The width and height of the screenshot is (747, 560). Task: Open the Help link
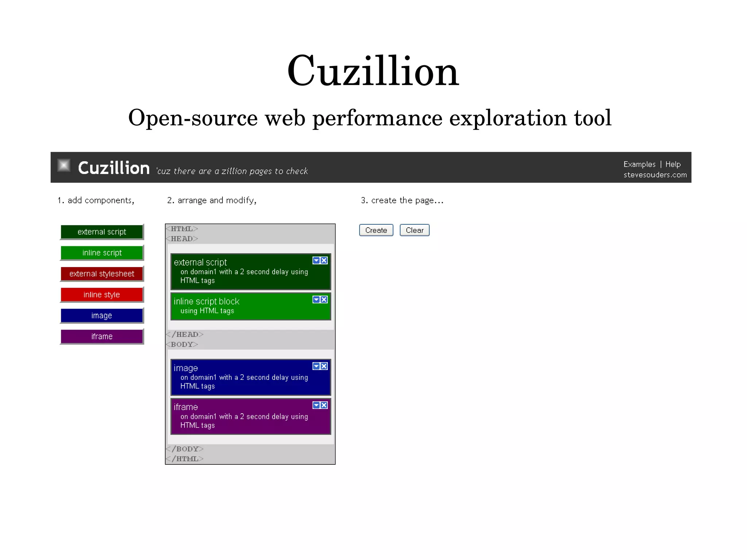point(673,164)
